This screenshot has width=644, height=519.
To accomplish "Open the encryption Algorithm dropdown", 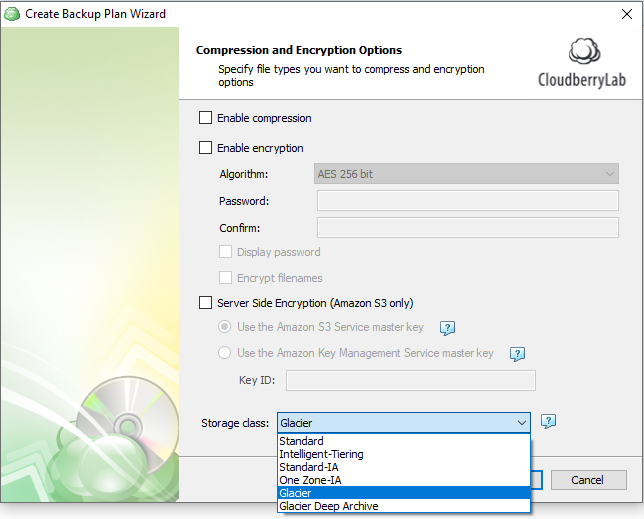I will [x=467, y=174].
